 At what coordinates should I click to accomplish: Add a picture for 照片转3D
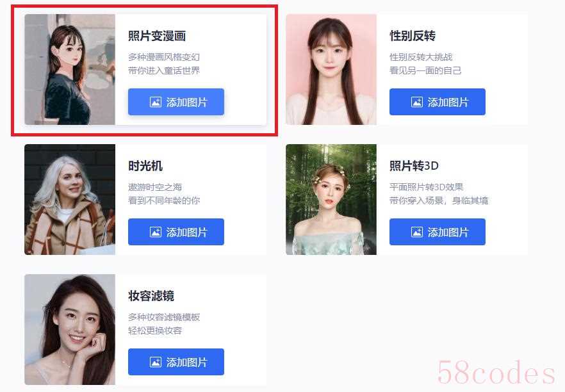click(437, 232)
